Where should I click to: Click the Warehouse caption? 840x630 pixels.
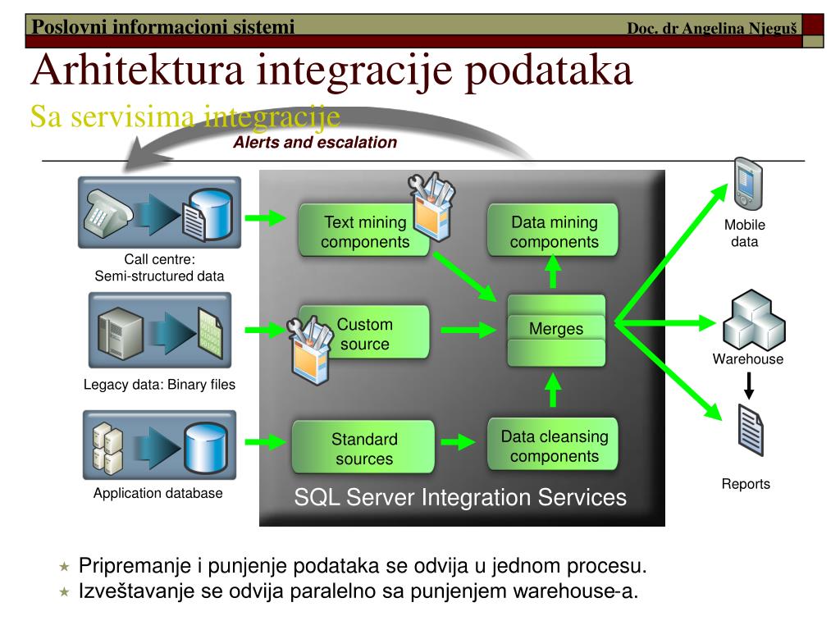pyautogui.click(x=748, y=359)
